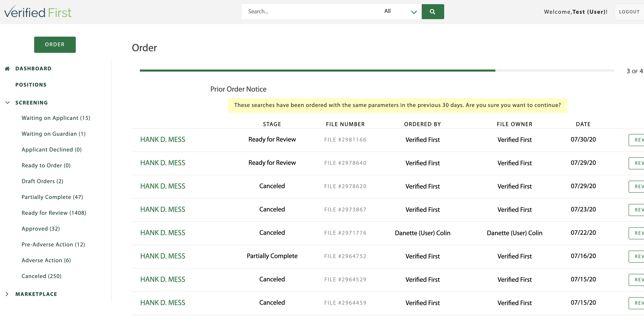
Task: Open HANK D. MESS file #2981166 link
Action: [x=163, y=139]
